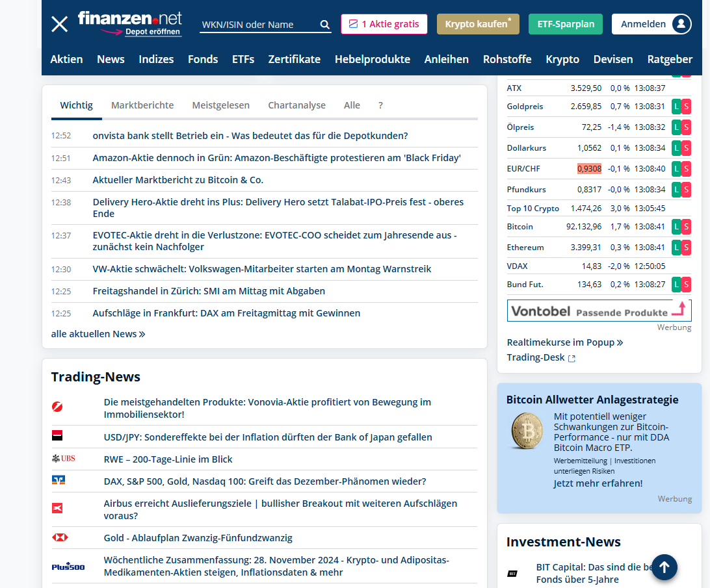Click S button in Ölpreis row
This screenshot has width=710, height=588.
point(686,127)
